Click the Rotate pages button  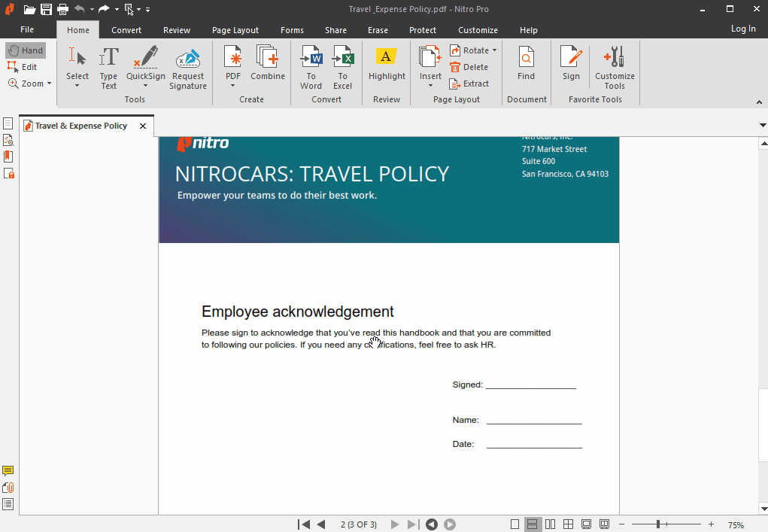pos(469,50)
